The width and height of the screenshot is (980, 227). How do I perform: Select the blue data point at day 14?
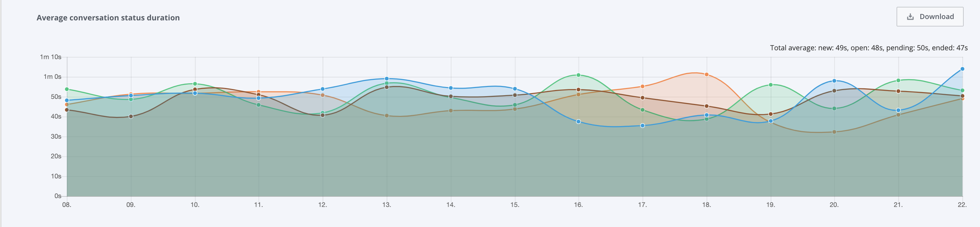pyautogui.click(x=451, y=88)
